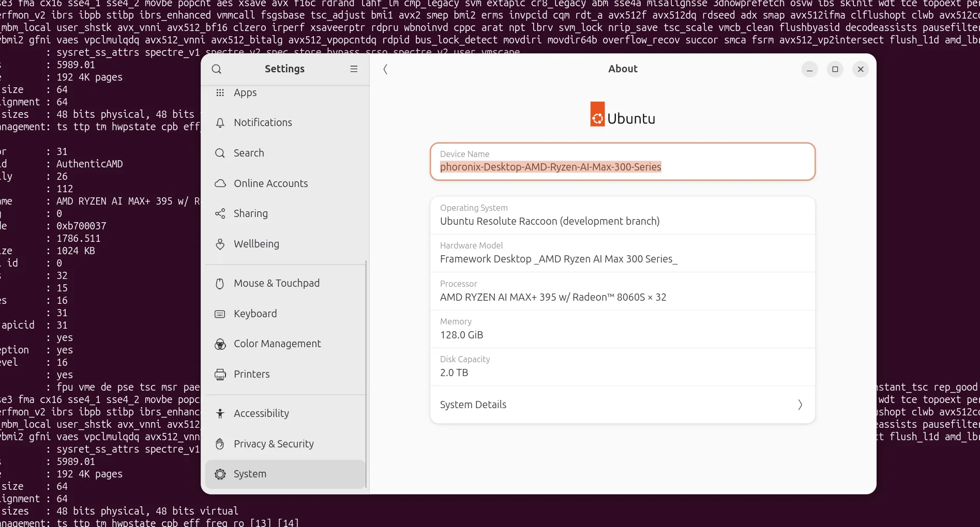Click the Printers icon in sidebar

coord(220,375)
